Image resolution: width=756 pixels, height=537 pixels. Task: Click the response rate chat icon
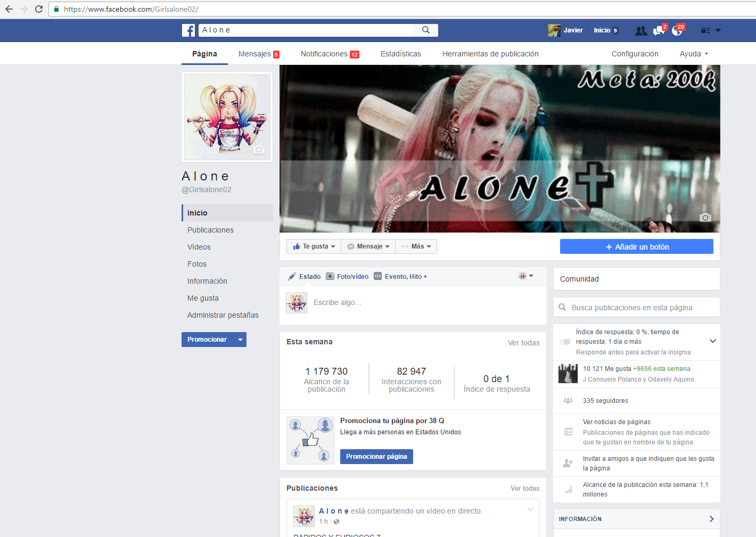pos(565,342)
